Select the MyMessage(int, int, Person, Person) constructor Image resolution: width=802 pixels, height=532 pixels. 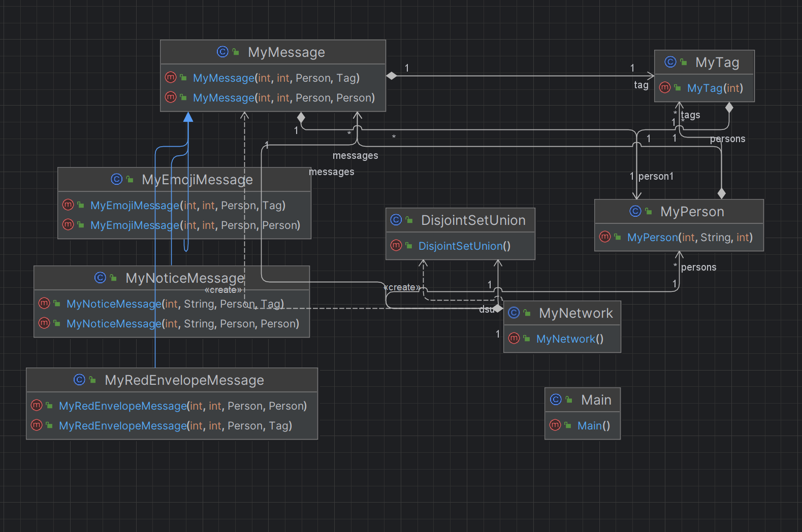coord(273,97)
